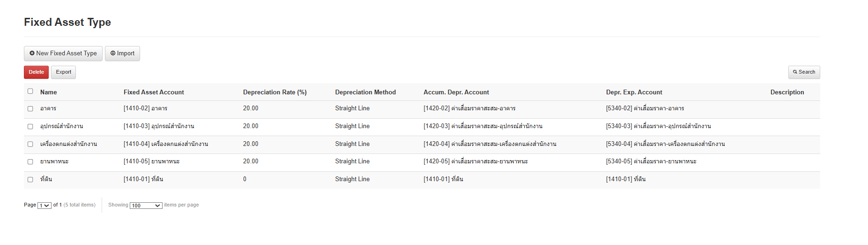Sort by Depreciation Rate (%) column header
The width and height of the screenshot is (868, 245).
point(275,92)
